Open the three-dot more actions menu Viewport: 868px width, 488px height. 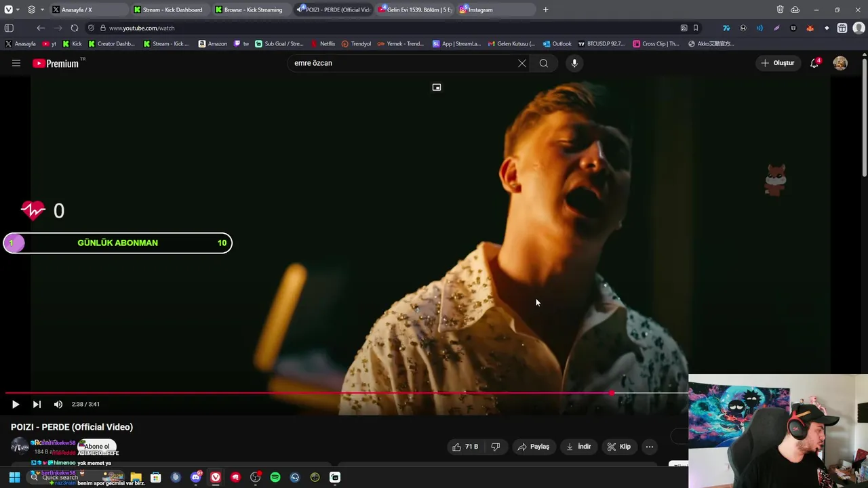[650, 447]
